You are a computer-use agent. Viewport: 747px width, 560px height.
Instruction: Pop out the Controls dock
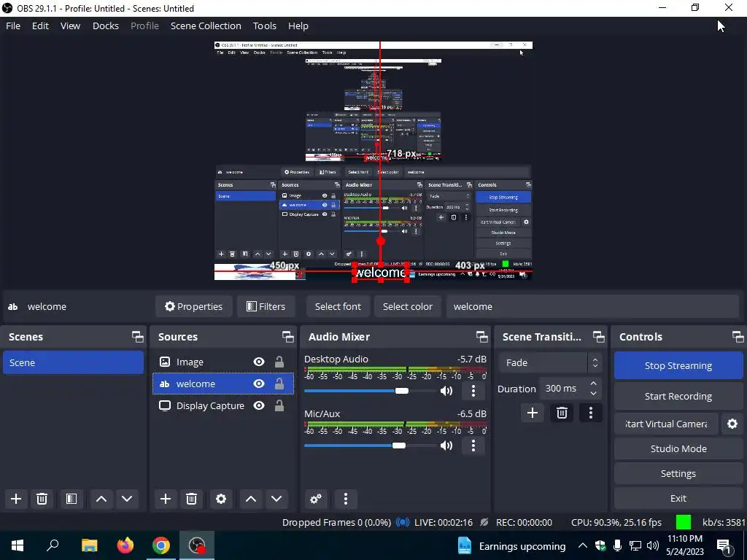[738, 337]
